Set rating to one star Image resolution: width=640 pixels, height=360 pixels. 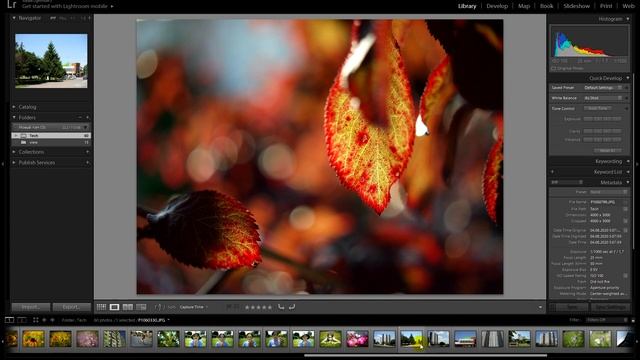pos(247,307)
